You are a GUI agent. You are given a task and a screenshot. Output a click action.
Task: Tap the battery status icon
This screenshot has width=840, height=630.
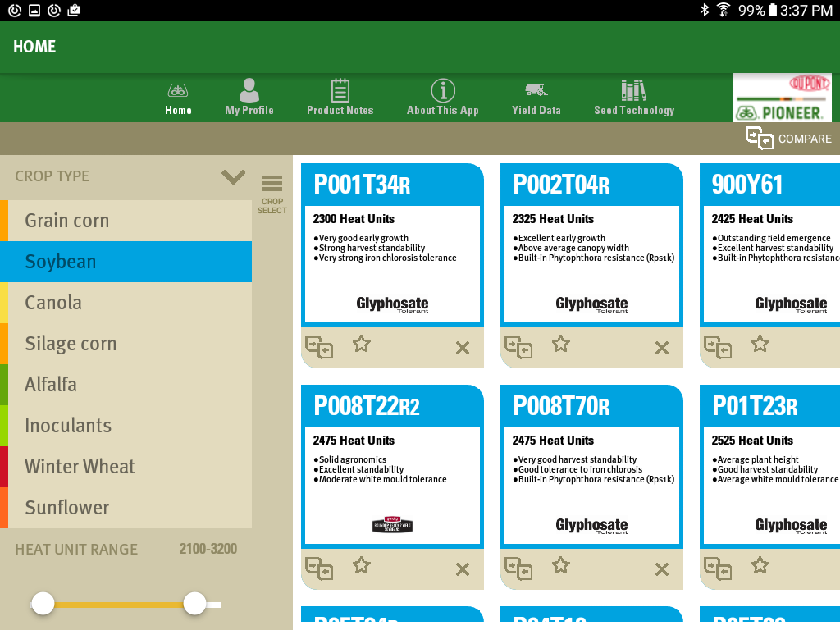pos(772,10)
